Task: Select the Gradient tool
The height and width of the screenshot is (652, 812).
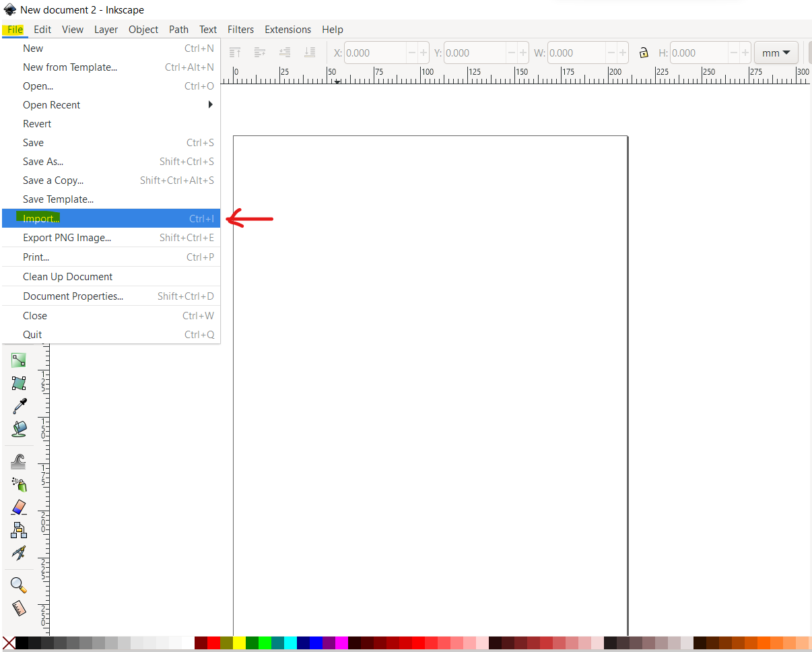Action: (x=19, y=360)
